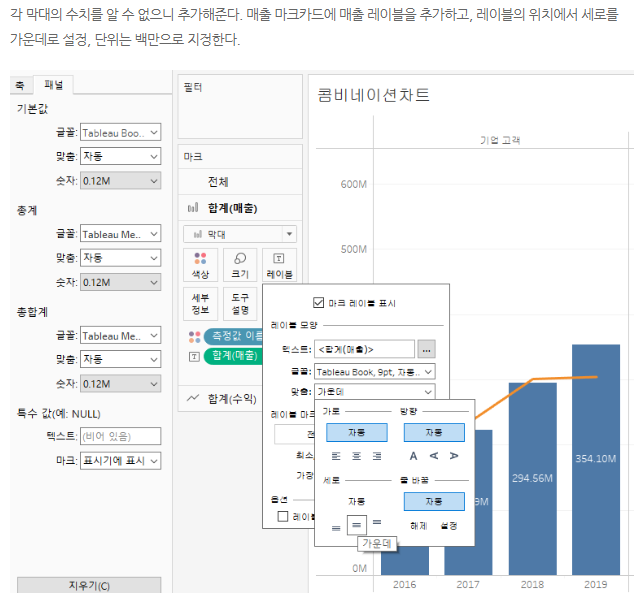Click the 2019 blue bar labeled 354.10M

[595, 460]
